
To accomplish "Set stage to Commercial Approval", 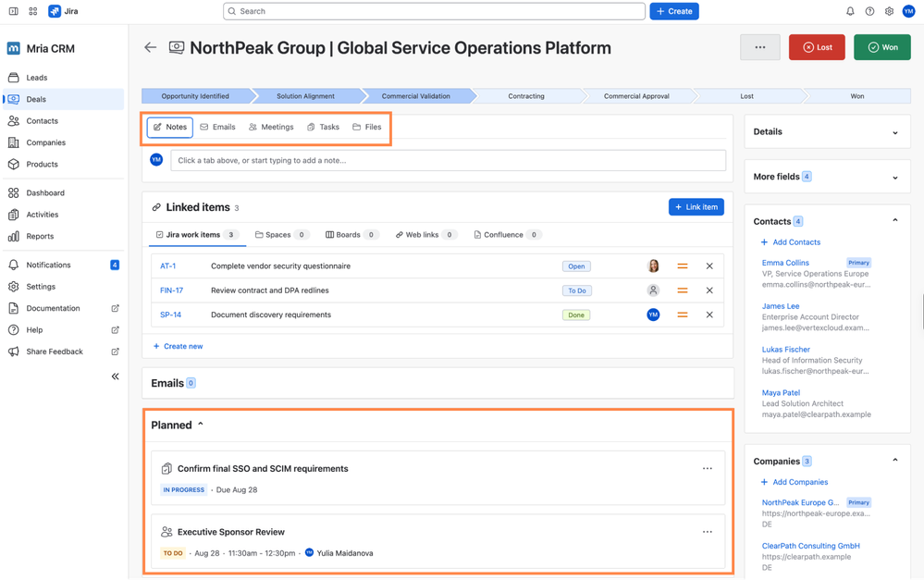I will pyautogui.click(x=636, y=96).
